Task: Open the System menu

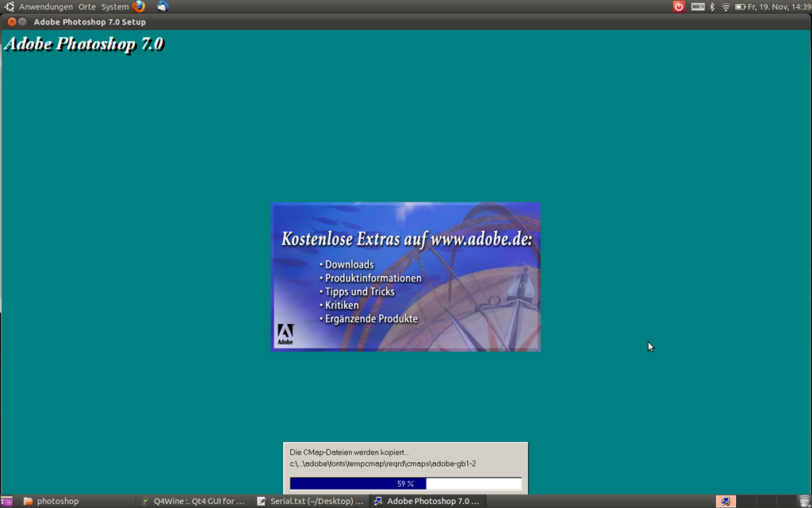Action: [x=115, y=6]
